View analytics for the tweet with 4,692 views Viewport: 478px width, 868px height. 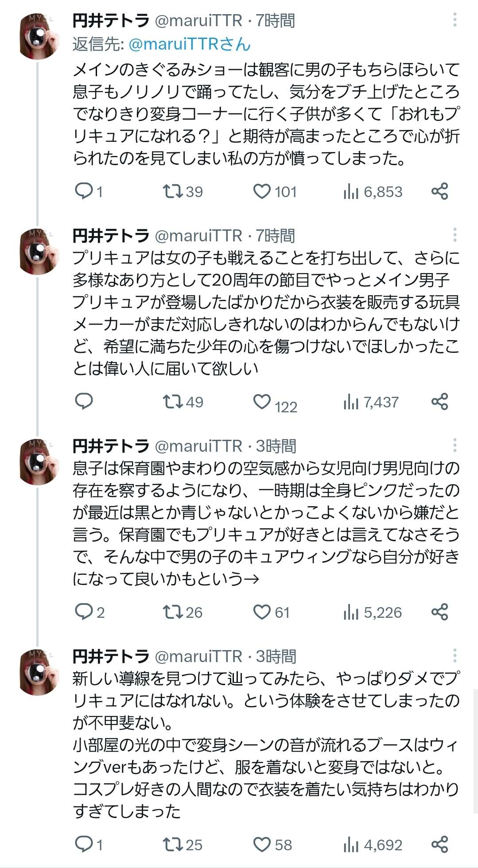tap(351, 845)
